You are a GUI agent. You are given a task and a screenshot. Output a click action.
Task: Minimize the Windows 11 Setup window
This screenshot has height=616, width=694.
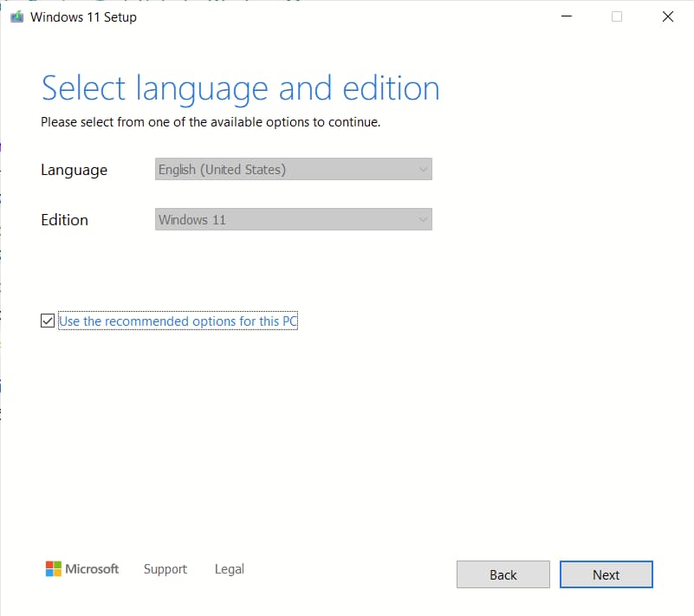[566, 16]
